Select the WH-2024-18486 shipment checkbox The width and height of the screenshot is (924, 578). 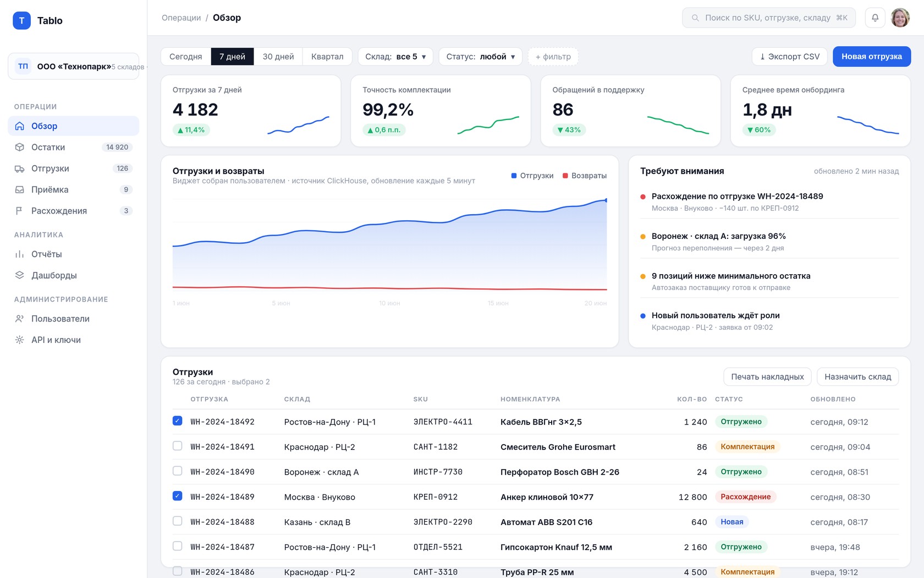point(177,571)
